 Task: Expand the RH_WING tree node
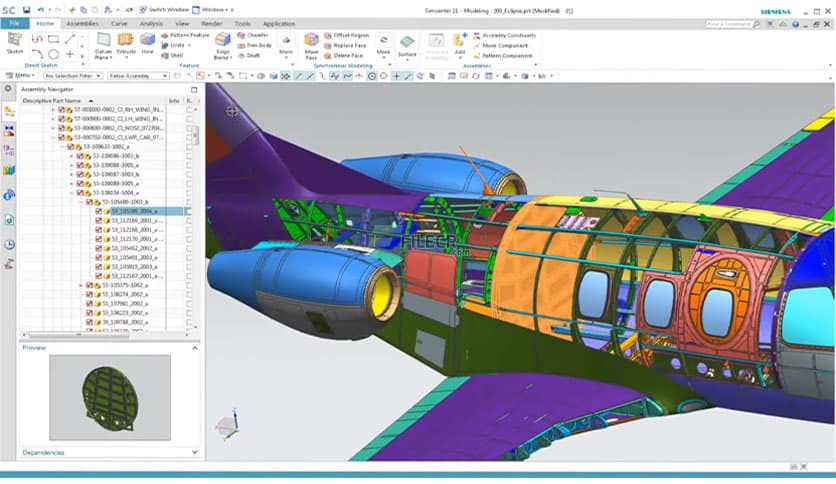coord(53,110)
